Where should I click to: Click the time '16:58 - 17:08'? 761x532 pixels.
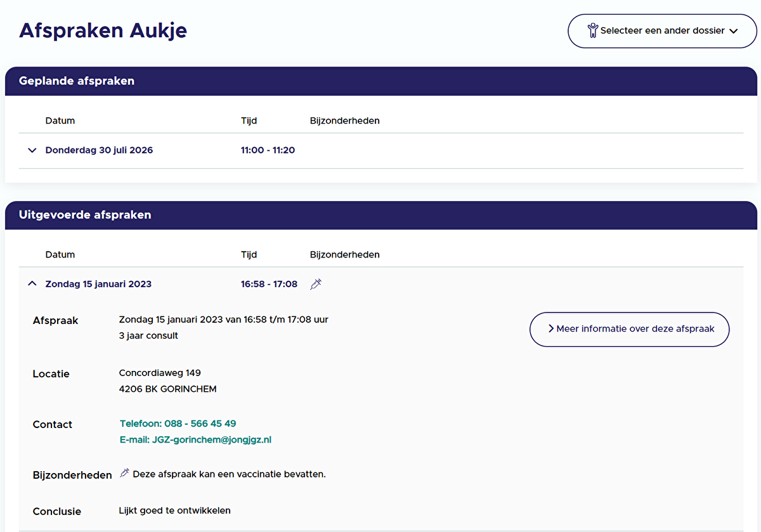pos(269,284)
